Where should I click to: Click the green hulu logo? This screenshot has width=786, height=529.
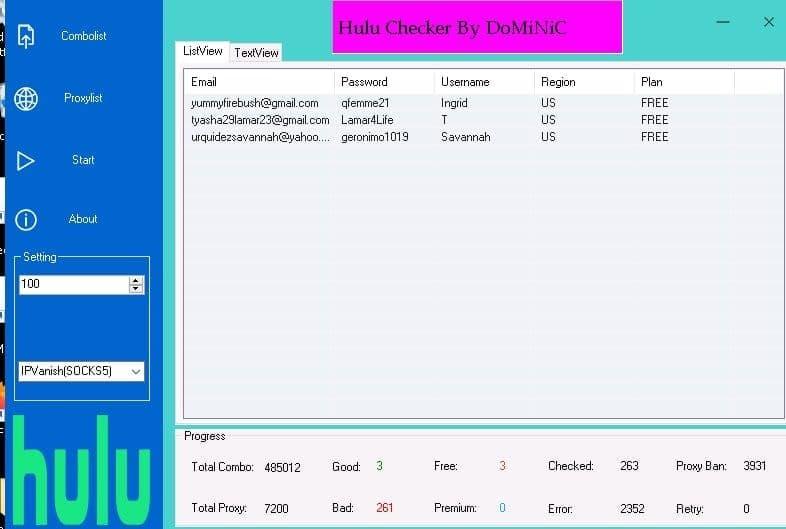tap(81, 470)
